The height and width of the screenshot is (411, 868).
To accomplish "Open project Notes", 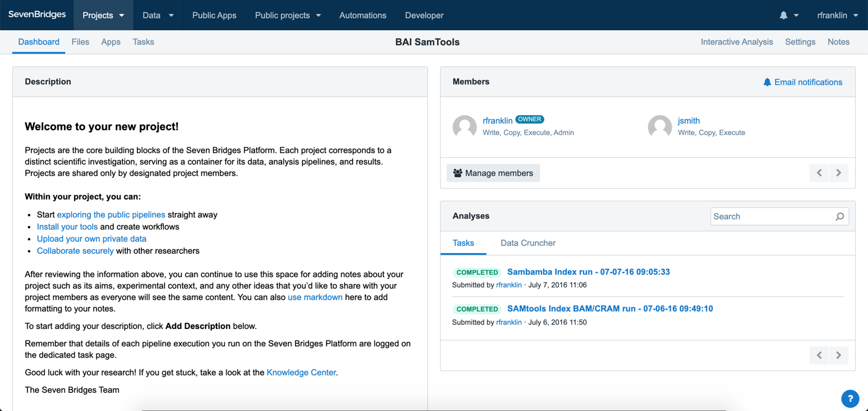I will coord(838,42).
